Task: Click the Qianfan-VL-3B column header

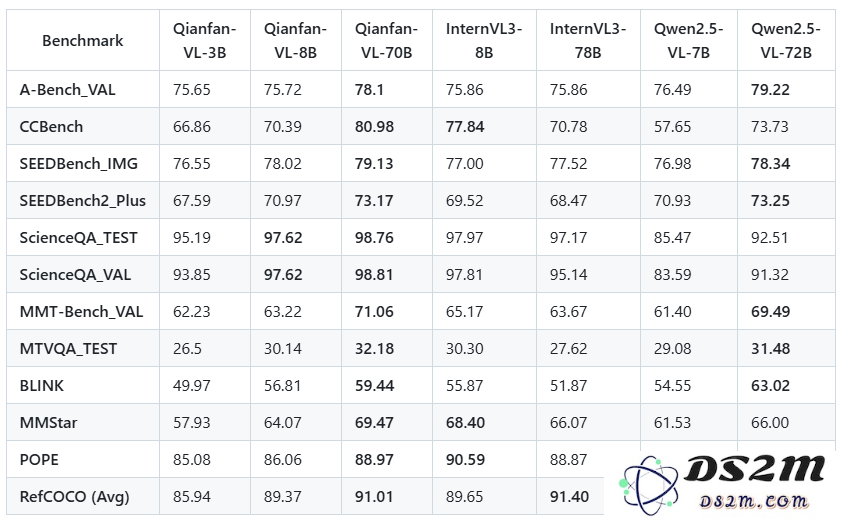Action: (205, 41)
